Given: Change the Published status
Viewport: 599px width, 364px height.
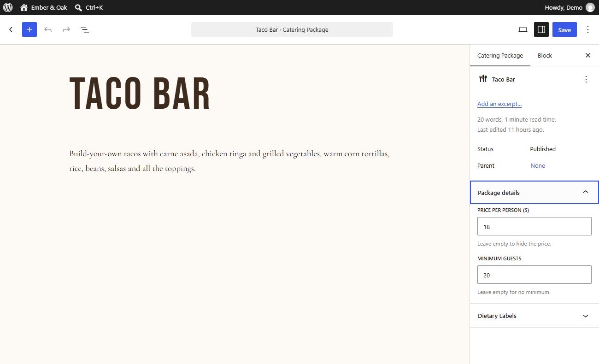Looking at the screenshot, I should (x=543, y=149).
